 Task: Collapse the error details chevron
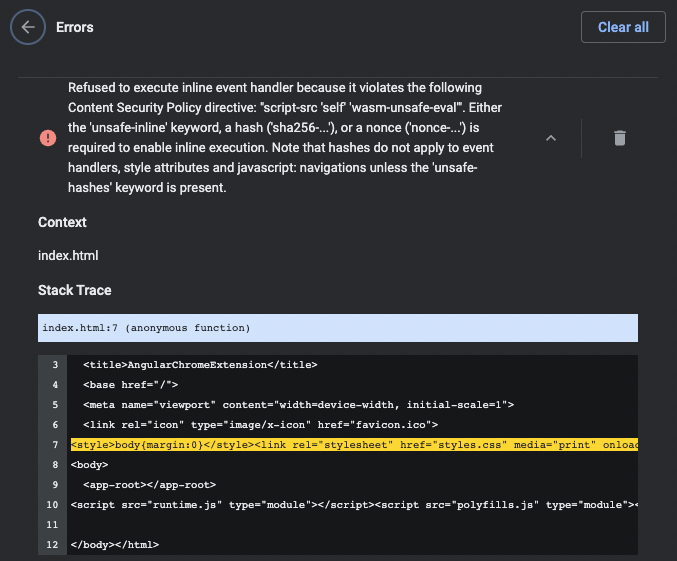[550, 138]
